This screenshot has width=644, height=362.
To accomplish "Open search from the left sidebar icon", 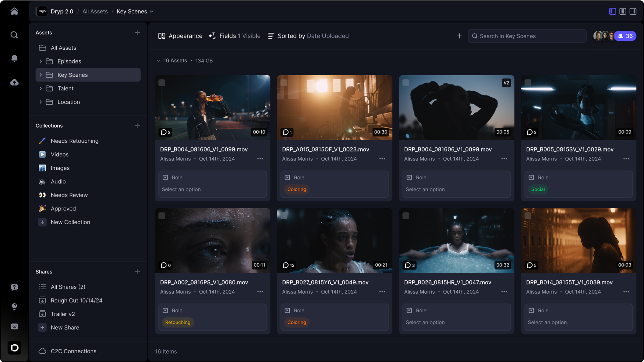I will pos(14,35).
